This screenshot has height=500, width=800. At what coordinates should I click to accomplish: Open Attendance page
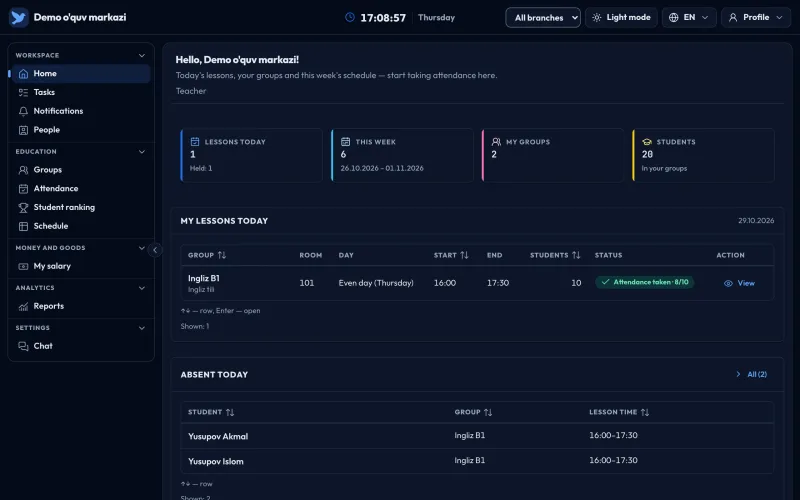(x=81, y=189)
